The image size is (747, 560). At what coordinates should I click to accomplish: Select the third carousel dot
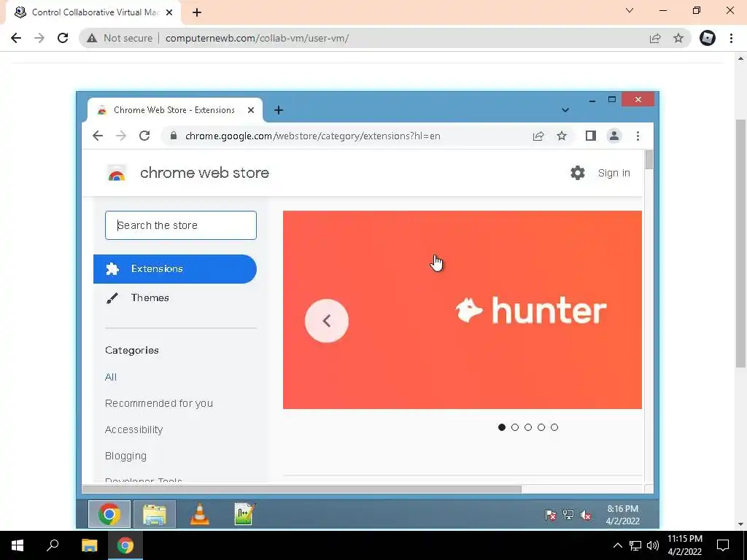[x=528, y=427]
